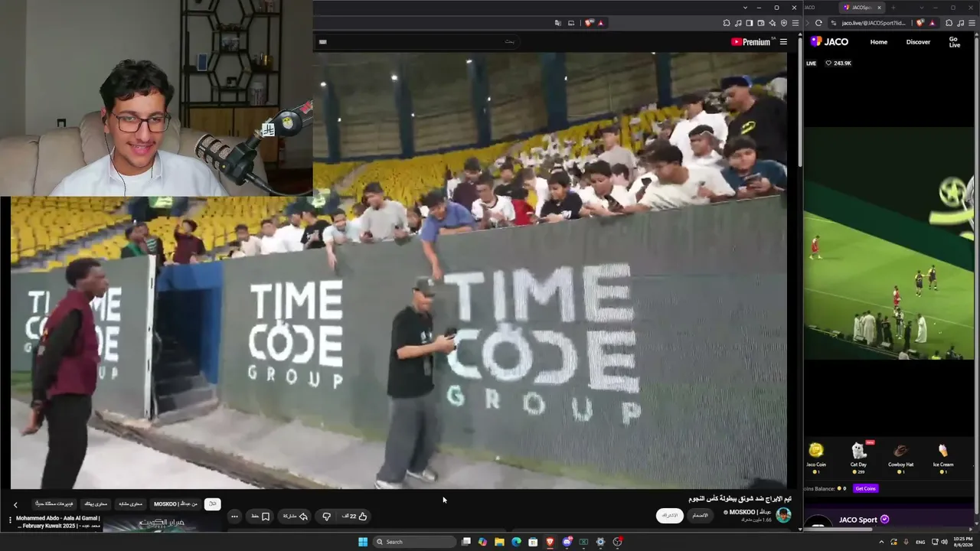Select the 'من عبدالله | MOSKOO' filter chip

click(175, 504)
